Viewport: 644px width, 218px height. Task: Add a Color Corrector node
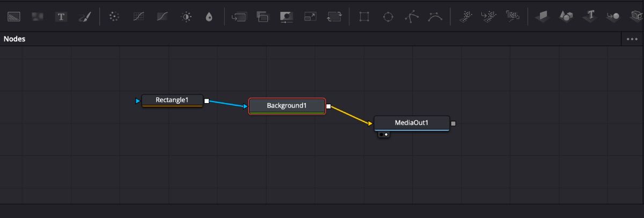[114, 17]
